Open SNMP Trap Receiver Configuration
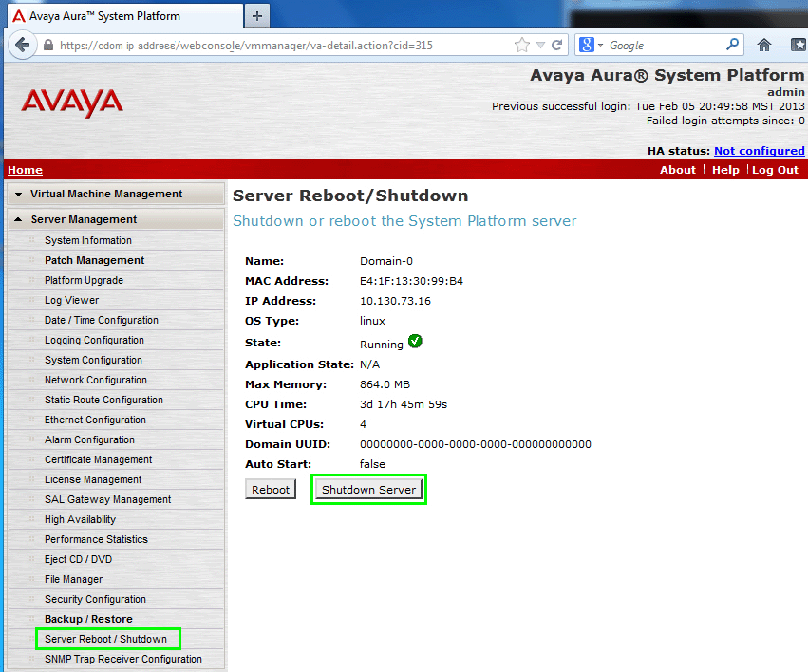 (123, 659)
